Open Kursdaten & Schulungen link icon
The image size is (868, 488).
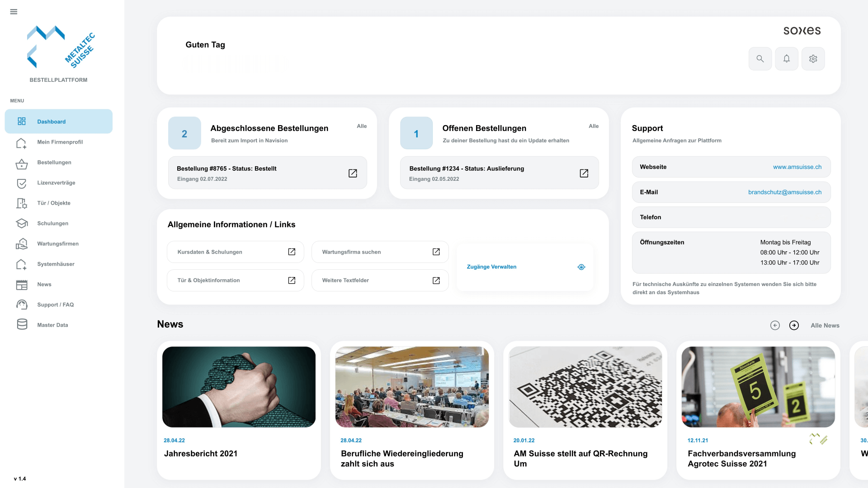click(292, 252)
